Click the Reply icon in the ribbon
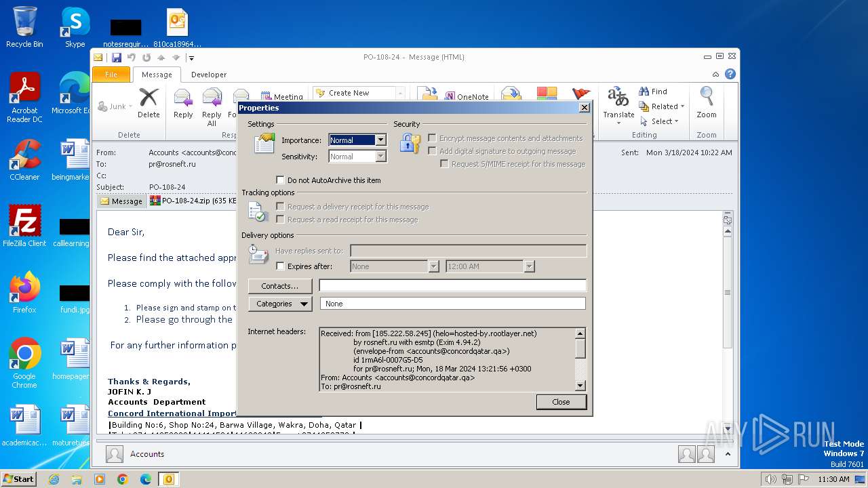The height and width of the screenshot is (488, 868). (183, 103)
